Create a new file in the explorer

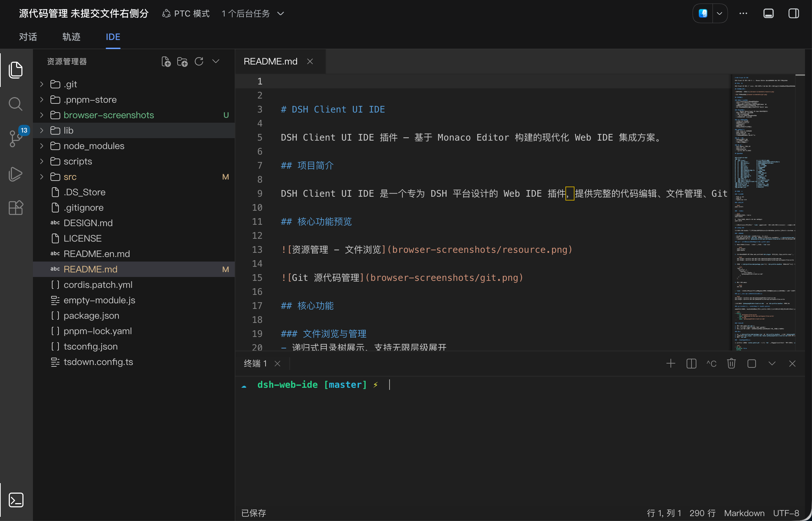pyautogui.click(x=166, y=62)
